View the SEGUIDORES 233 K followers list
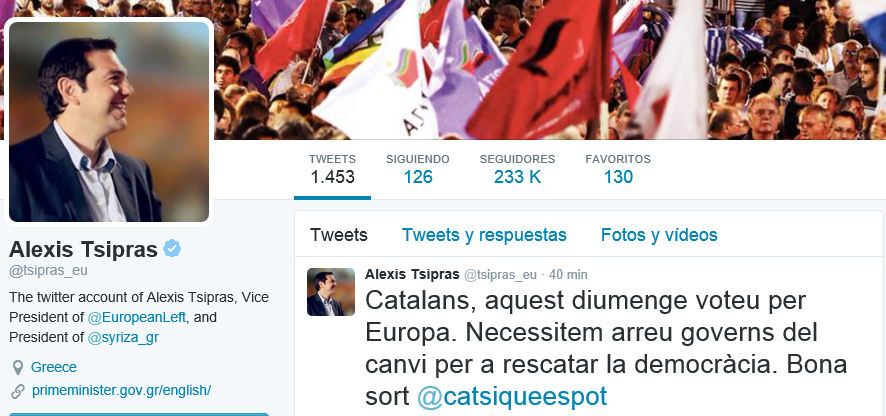The width and height of the screenshot is (886, 416). coord(517,169)
